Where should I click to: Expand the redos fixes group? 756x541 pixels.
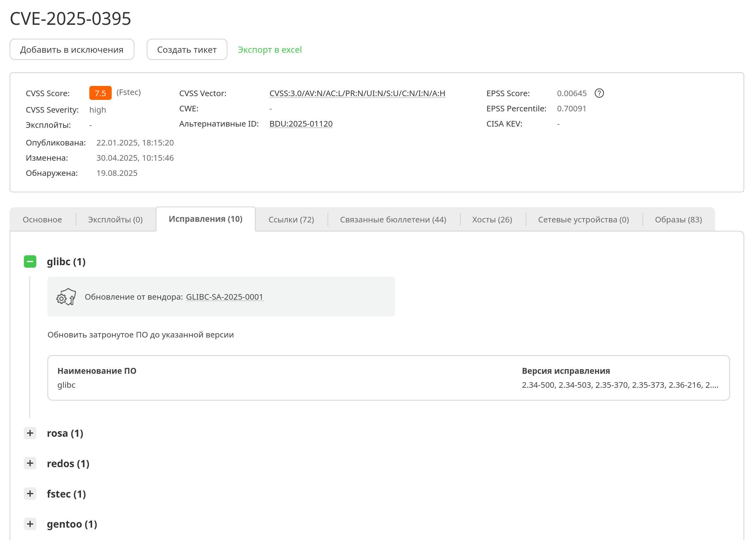pos(30,463)
